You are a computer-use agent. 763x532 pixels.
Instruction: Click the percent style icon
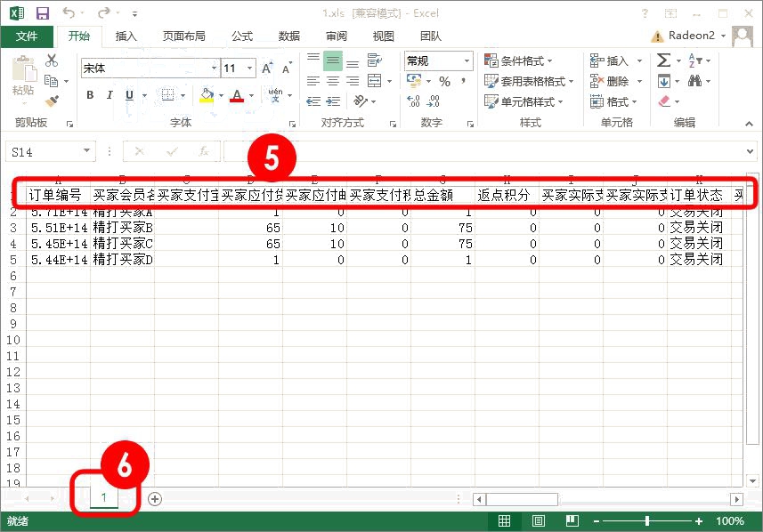444,82
